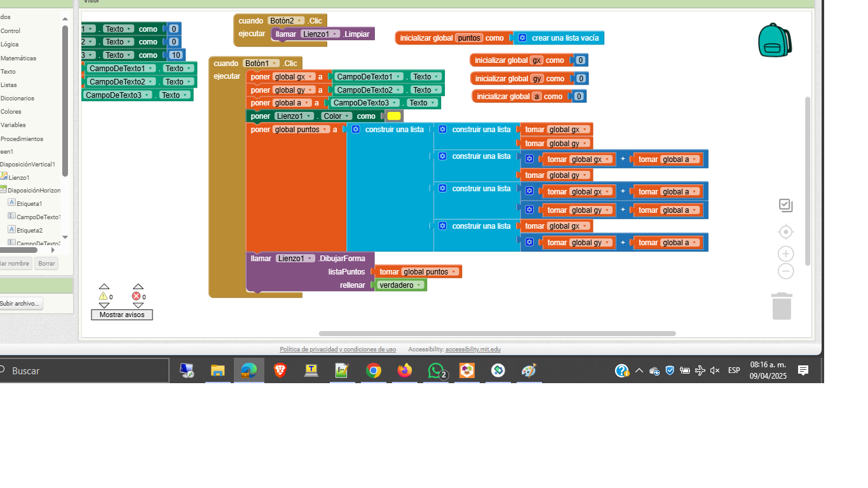This screenshot has width=868, height=488.
Task: Zoom in on the blocks workspace
Action: click(x=786, y=254)
